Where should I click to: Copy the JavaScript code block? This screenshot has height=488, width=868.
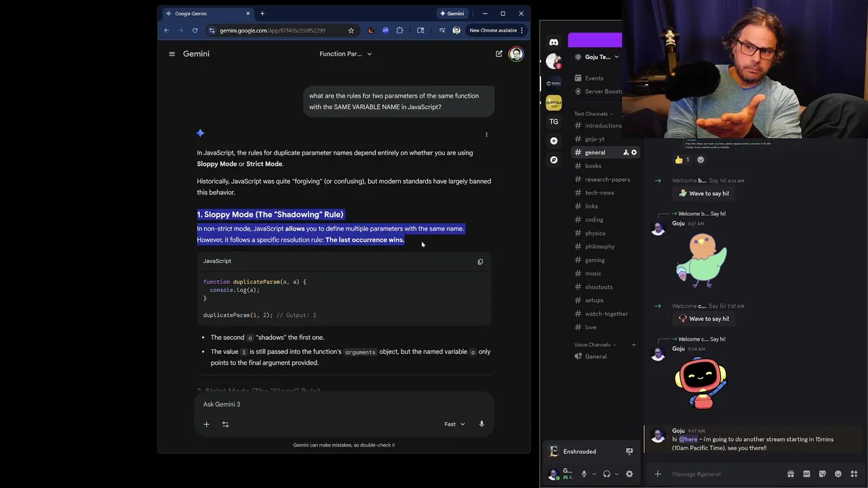coord(480,262)
